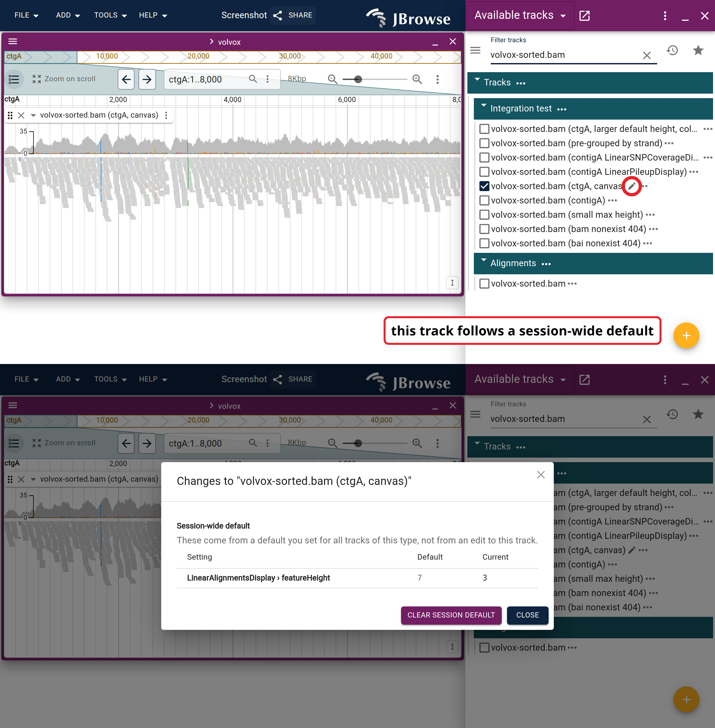Image resolution: width=715 pixels, height=728 pixels.
Task: Open dots menu for small max height track
Action: pos(650,214)
